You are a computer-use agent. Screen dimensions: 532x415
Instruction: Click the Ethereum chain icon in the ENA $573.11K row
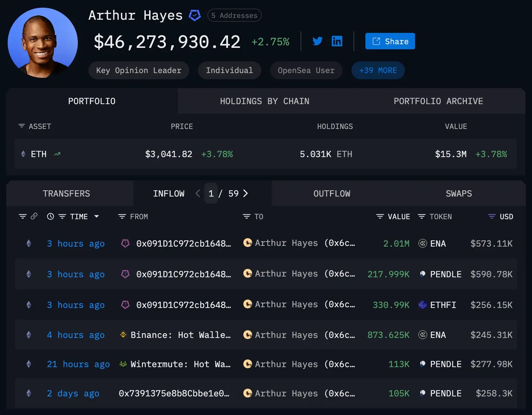point(29,243)
